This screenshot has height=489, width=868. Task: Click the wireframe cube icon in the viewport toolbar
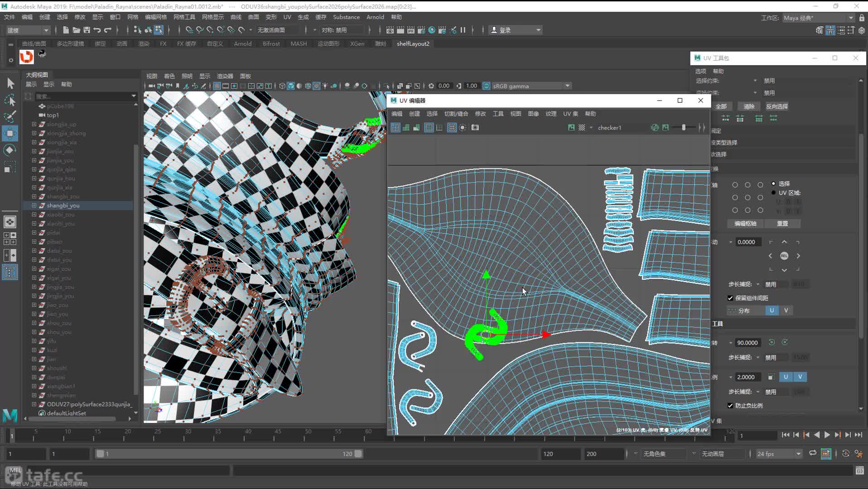pos(282,86)
